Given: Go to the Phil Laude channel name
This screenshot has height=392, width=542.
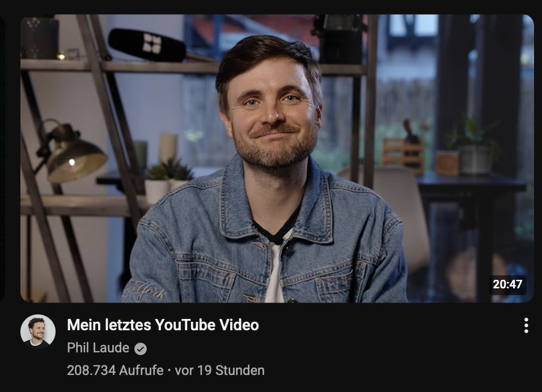Looking at the screenshot, I should tap(98, 348).
